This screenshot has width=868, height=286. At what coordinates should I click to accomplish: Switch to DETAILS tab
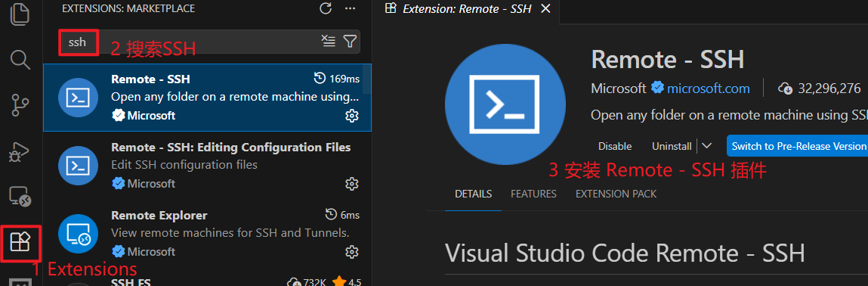point(474,194)
